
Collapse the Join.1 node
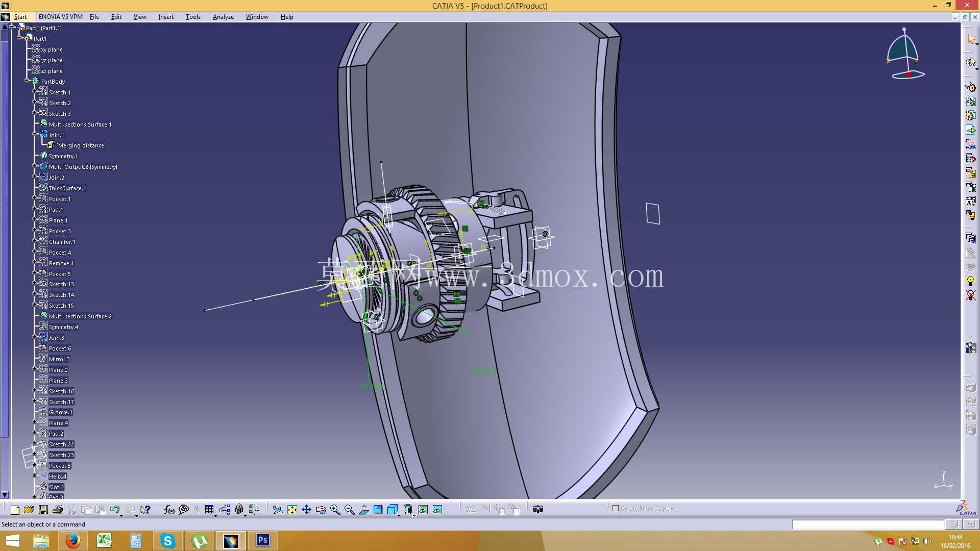point(35,134)
